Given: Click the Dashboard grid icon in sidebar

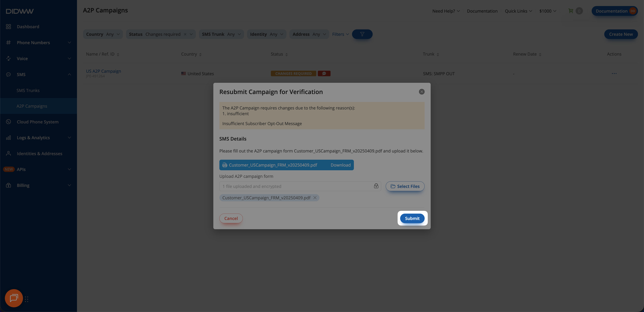Looking at the screenshot, I should click(9, 27).
